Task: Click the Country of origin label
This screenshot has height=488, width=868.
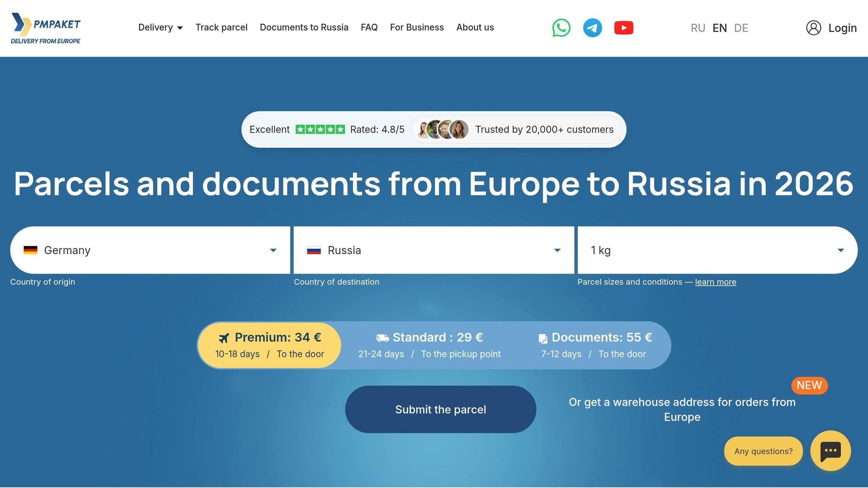Action: pos(42,282)
